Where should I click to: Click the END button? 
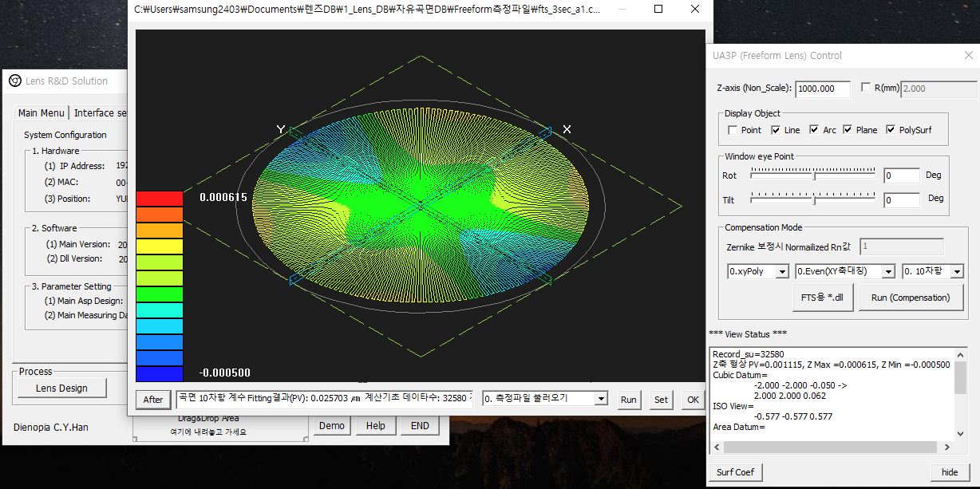tap(420, 426)
